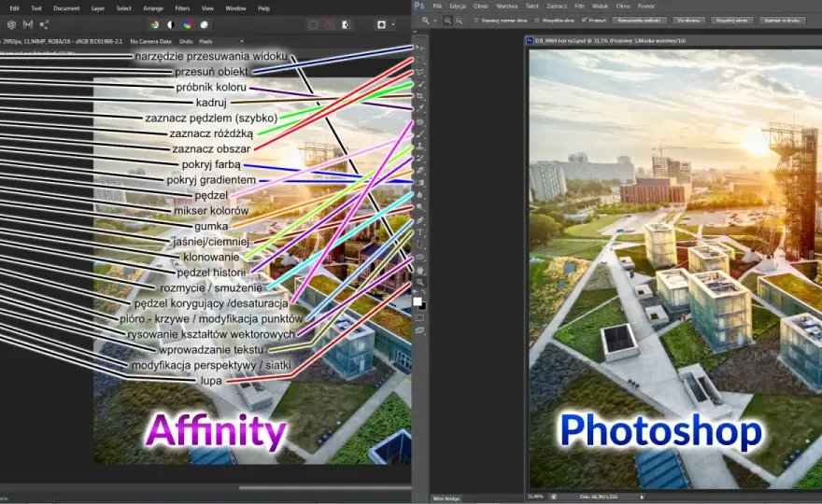The image size is (822, 504).
Task: Open Affinity quick mask dropdown arrow
Action: click(393, 24)
